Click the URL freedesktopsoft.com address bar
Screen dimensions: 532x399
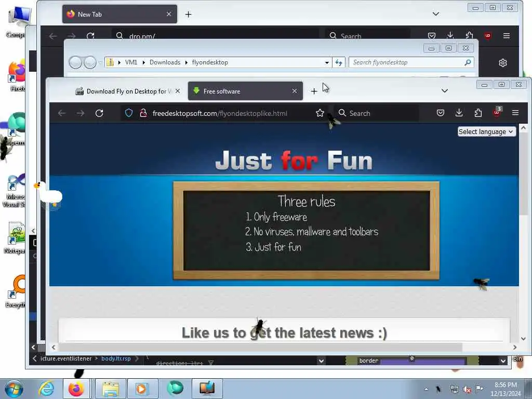pyautogui.click(x=224, y=113)
